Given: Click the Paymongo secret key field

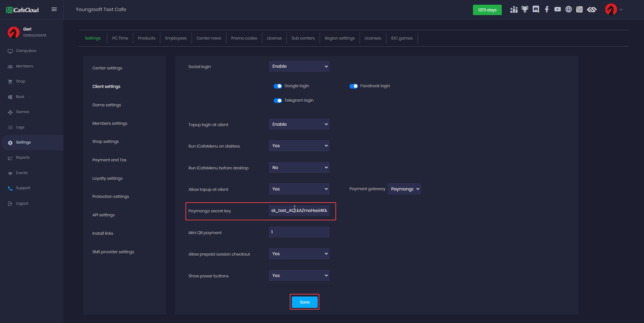Looking at the screenshot, I should click(299, 211).
